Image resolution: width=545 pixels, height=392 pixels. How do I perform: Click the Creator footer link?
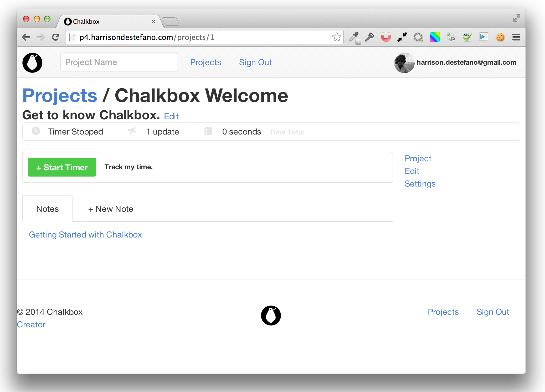pyautogui.click(x=31, y=324)
